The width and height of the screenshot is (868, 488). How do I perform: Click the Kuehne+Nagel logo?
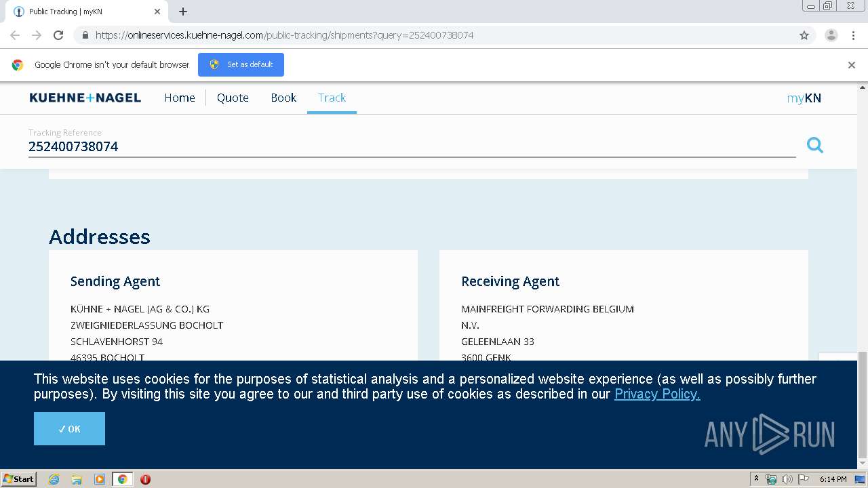(85, 98)
